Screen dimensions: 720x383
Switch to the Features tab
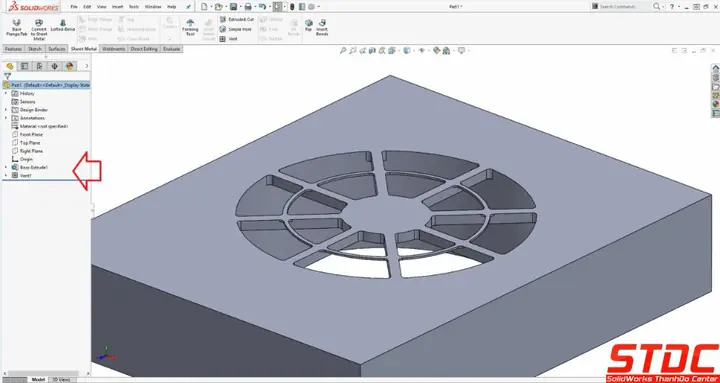13,49
